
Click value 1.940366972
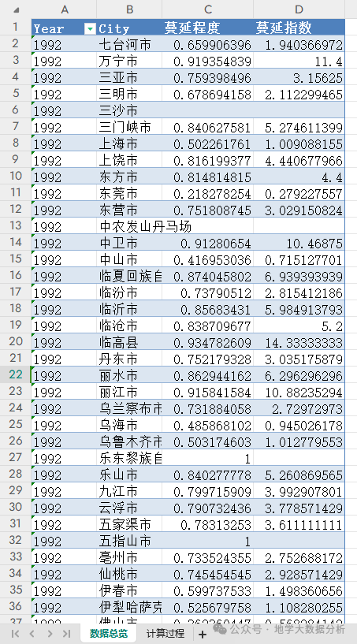[x=299, y=44]
